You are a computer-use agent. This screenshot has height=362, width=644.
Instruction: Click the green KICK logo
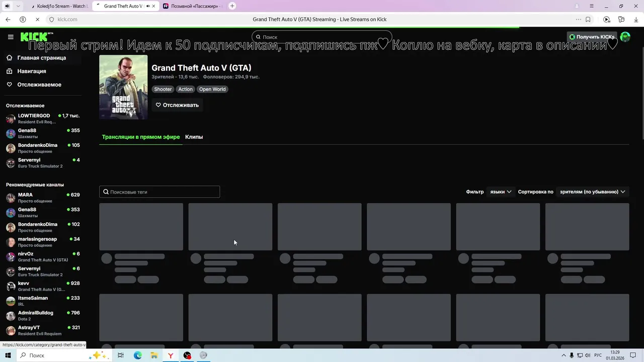(35, 37)
